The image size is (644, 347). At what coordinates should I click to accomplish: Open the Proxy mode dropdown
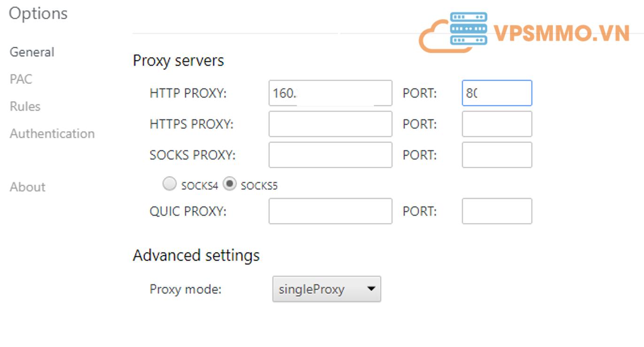(x=326, y=289)
